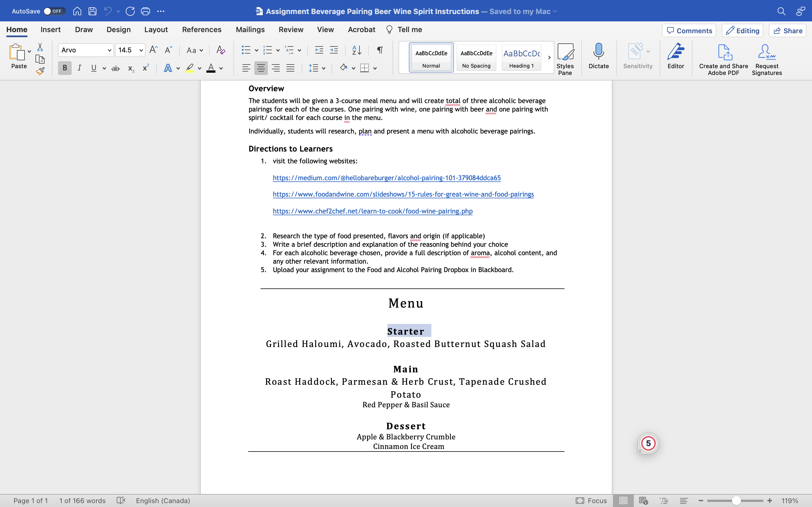This screenshot has width=812, height=507.
Task: Click the Sort A-Z icon
Action: click(x=357, y=50)
